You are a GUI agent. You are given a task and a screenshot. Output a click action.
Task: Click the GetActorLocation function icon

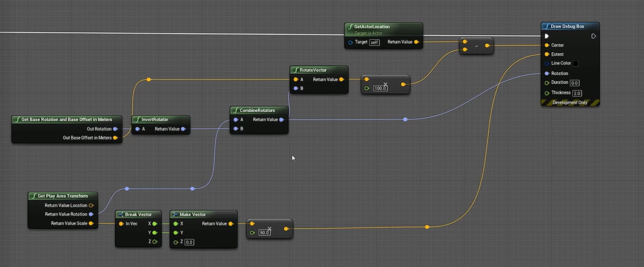(350, 27)
